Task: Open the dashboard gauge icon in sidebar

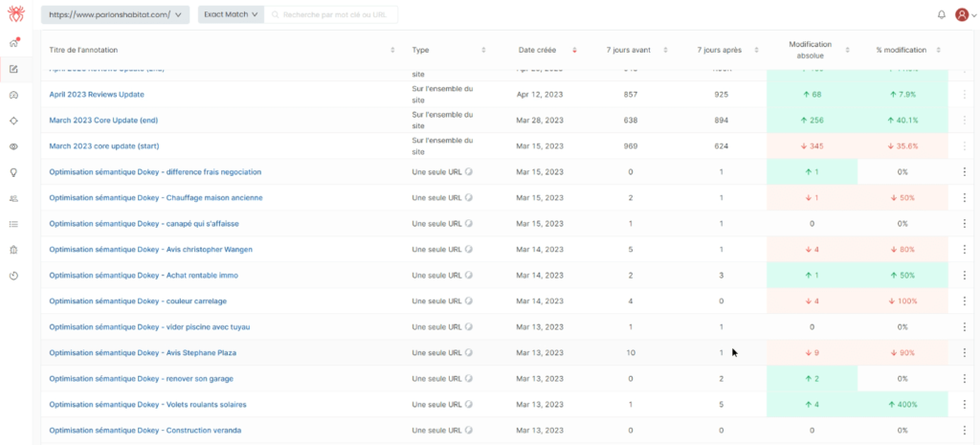Action: (13, 95)
